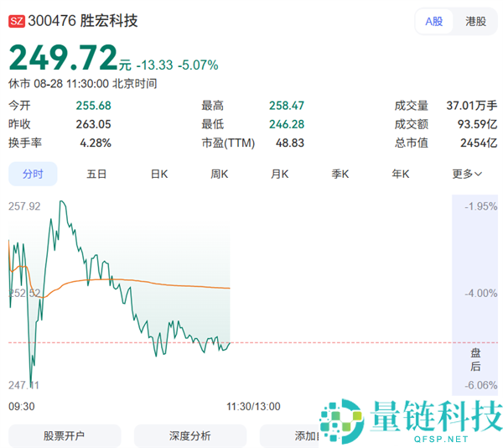Click the stock title 300476 胜宏科技
The height and width of the screenshot is (448, 503).
tap(83, 21)
